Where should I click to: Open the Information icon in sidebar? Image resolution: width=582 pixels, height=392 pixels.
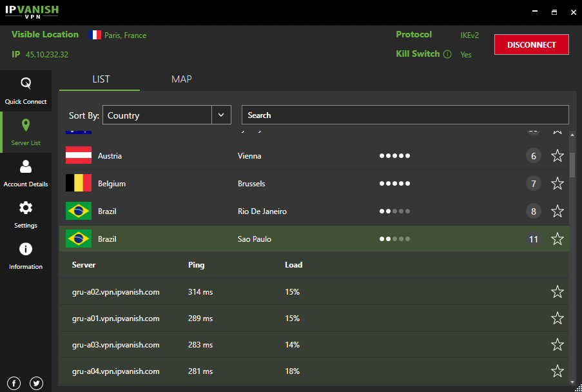pos(26,249)
